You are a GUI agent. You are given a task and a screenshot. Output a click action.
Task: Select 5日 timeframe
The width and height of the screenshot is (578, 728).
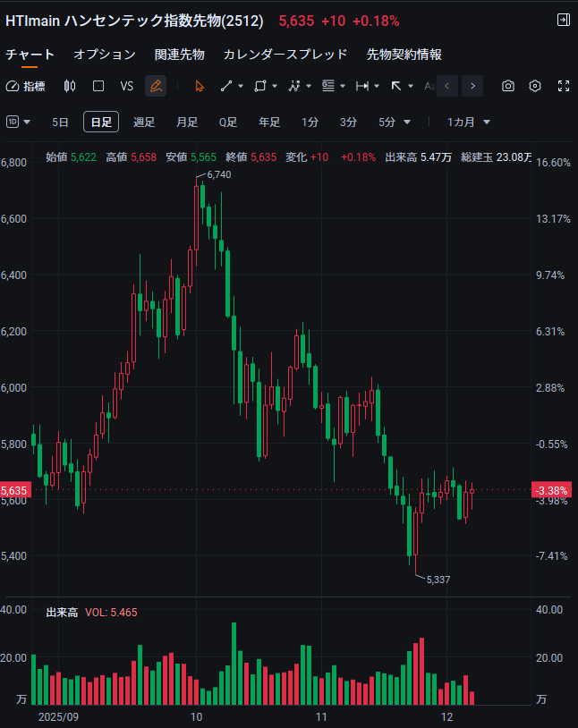click(x=61, y=123)
